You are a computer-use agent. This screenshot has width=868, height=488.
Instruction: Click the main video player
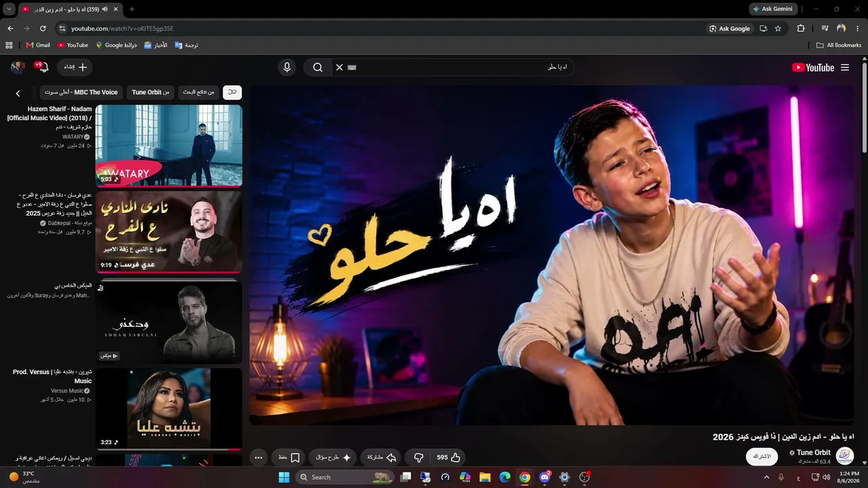(552, 255)
